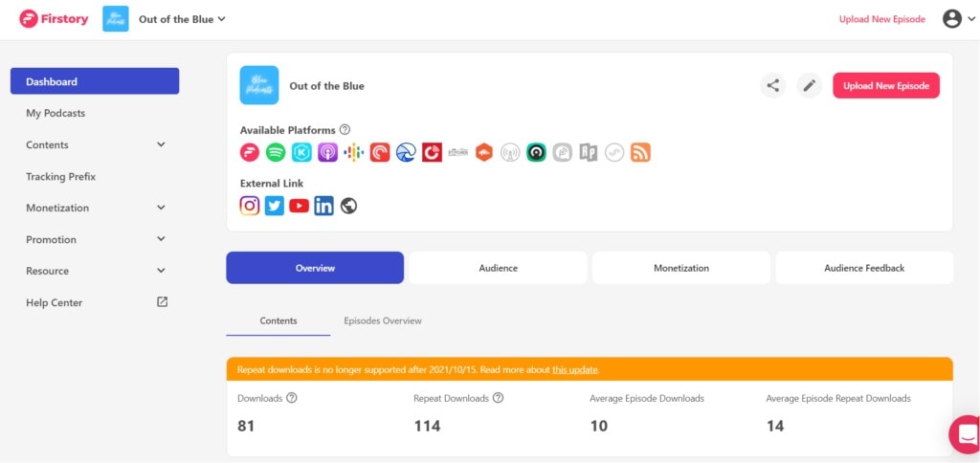
Task: Open the globe website link icon
Action: click(348, 205)
